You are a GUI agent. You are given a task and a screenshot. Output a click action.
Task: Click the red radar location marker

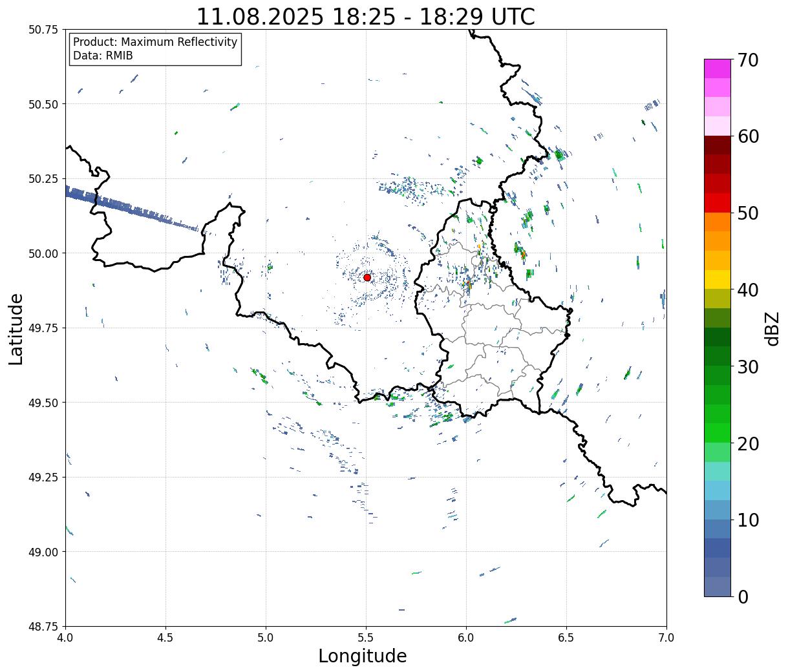(x=367, y=277)
